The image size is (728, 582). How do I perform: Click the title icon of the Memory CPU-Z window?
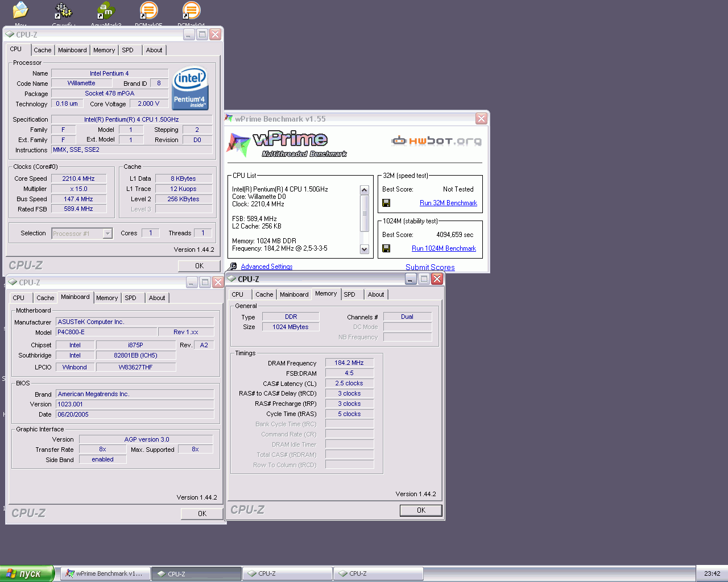(x=232, y=278)
